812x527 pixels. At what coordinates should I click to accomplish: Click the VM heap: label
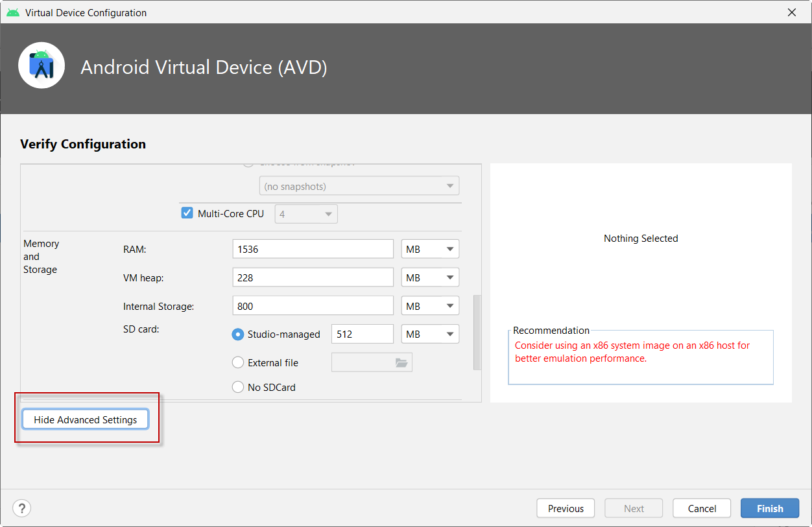143,277
